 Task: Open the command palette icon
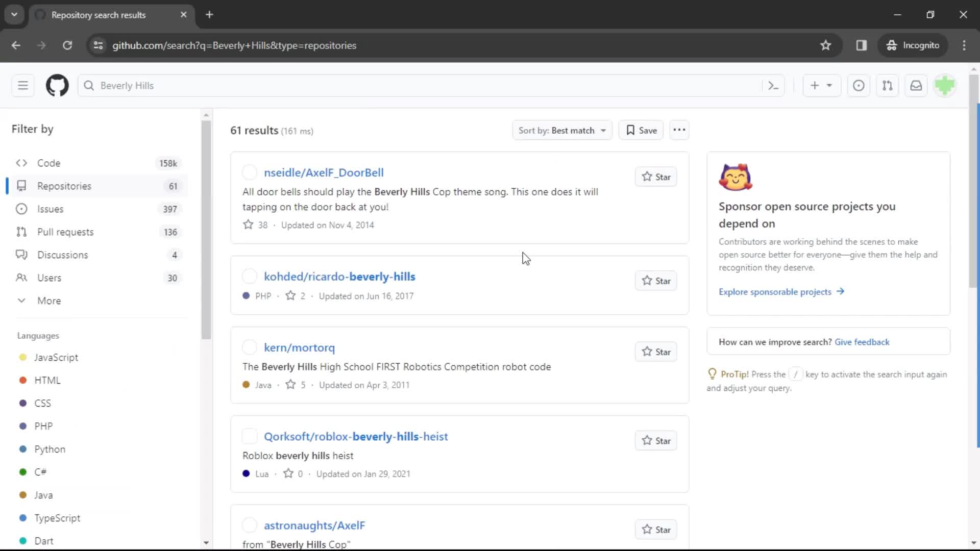[x=773, y=86]
